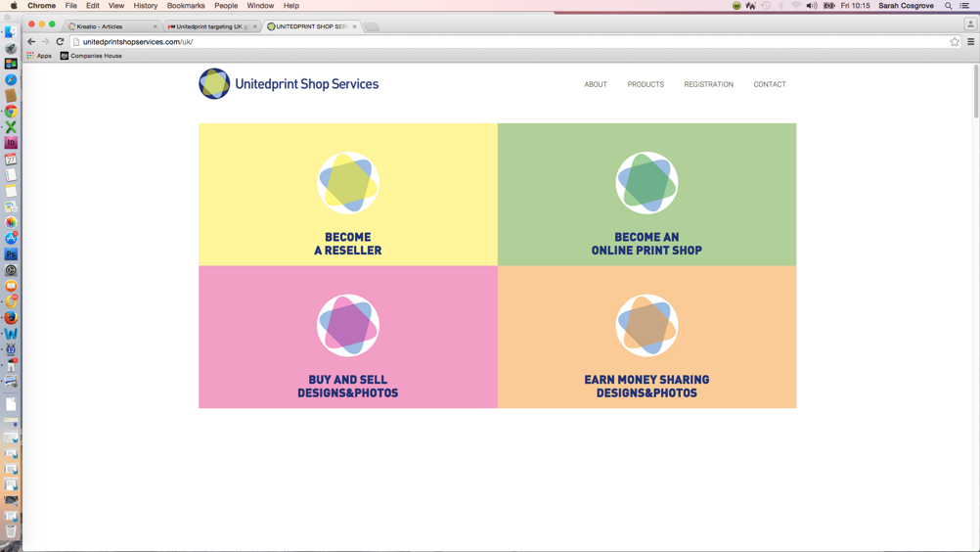
Task: Open Earn Money Sharing Designs&Photos tile
Action: click(646, 337)
